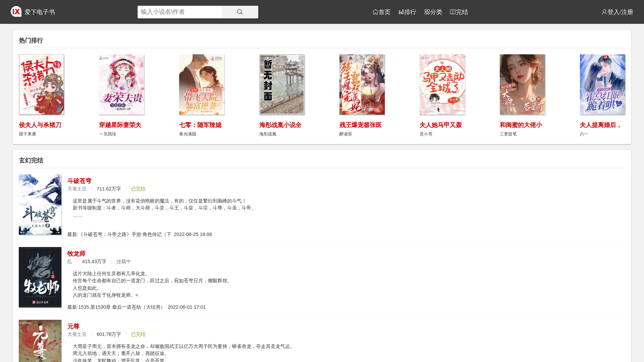Click the 爱下电子书 site name text

(x=40, y=12)
